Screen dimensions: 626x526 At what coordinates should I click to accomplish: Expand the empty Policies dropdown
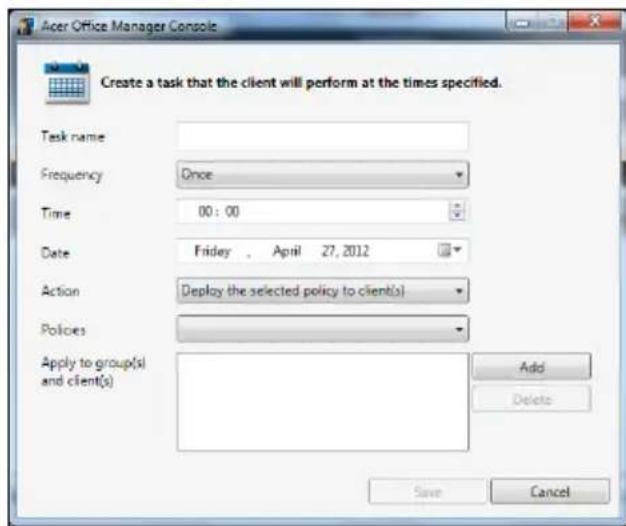pyautogui.click(x=323, y=329)
